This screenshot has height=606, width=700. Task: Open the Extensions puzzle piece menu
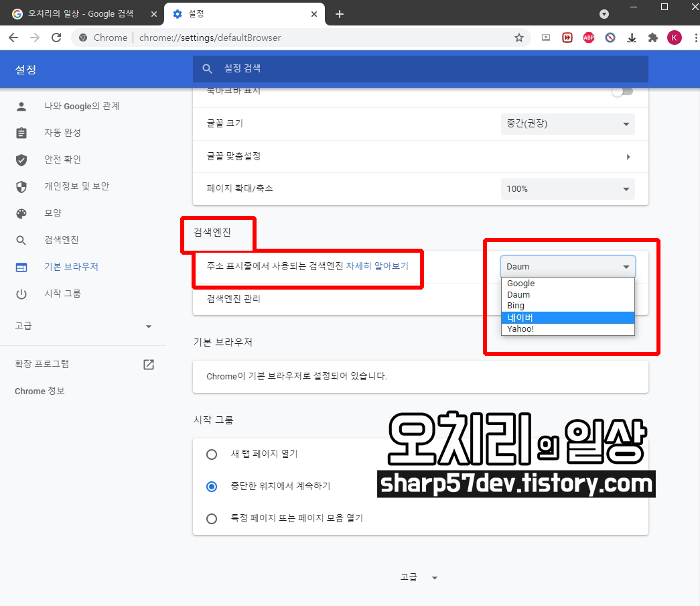pos(652,38)
